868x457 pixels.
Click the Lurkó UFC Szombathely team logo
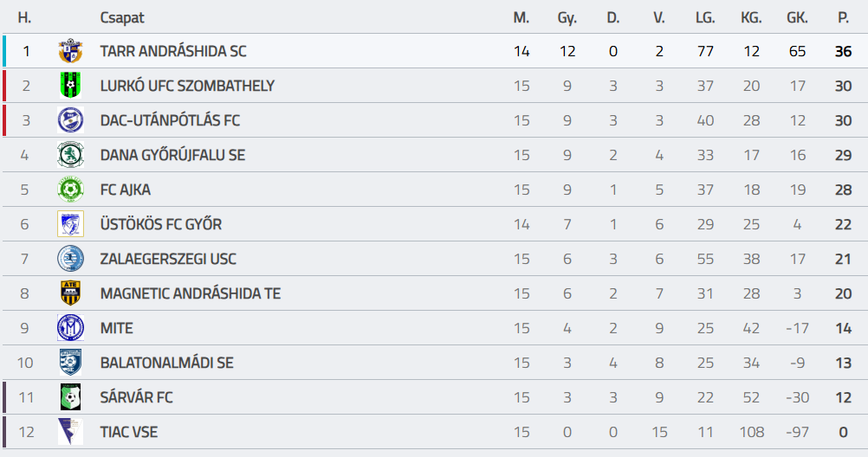tap(70, 86)
